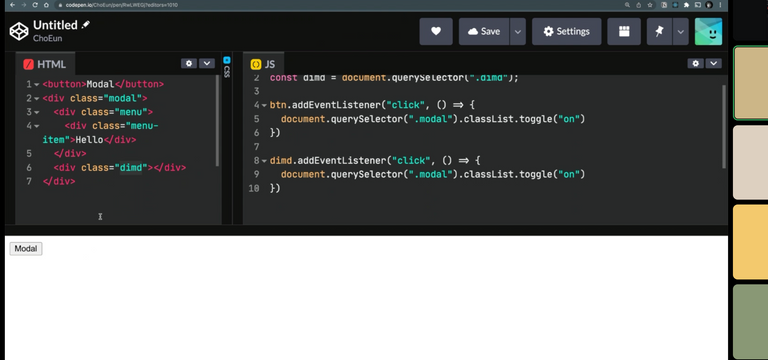Click class="modal" on HTML line 2
Screen dimensions: 768x360
coord(106,98)
